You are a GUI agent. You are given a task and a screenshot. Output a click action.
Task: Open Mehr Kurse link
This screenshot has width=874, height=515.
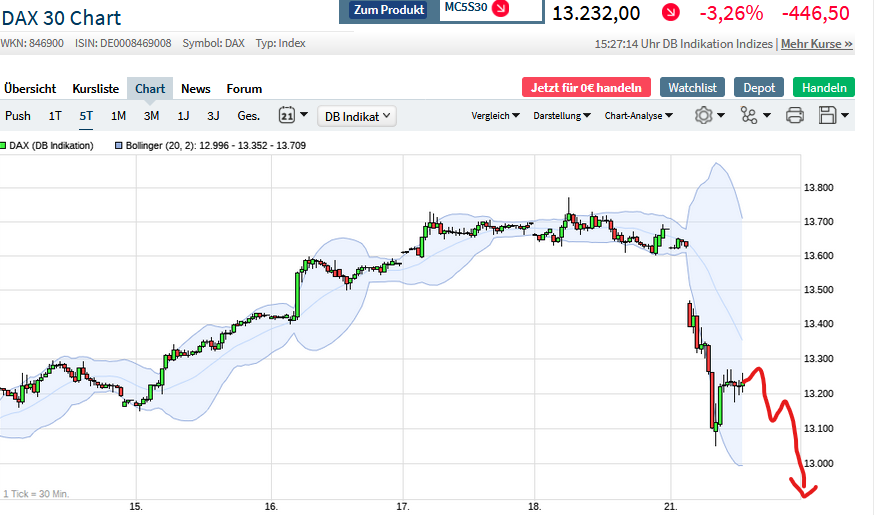point(817,44)
